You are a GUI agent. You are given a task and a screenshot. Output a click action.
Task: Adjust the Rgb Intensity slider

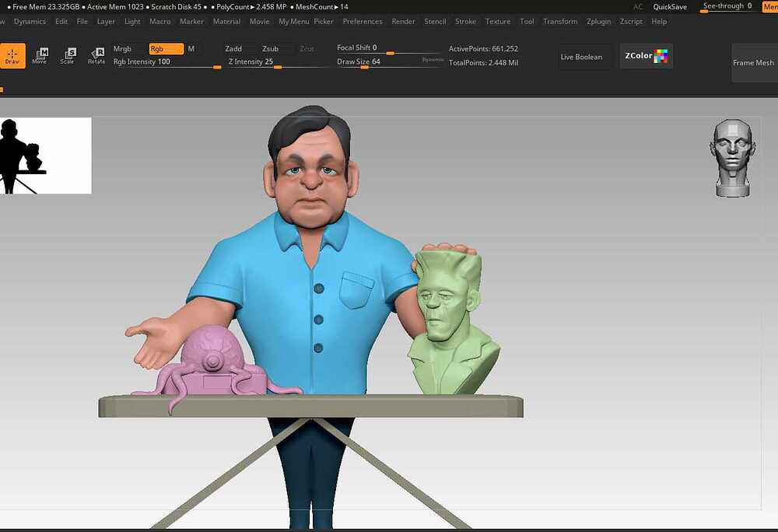point(166,62)
